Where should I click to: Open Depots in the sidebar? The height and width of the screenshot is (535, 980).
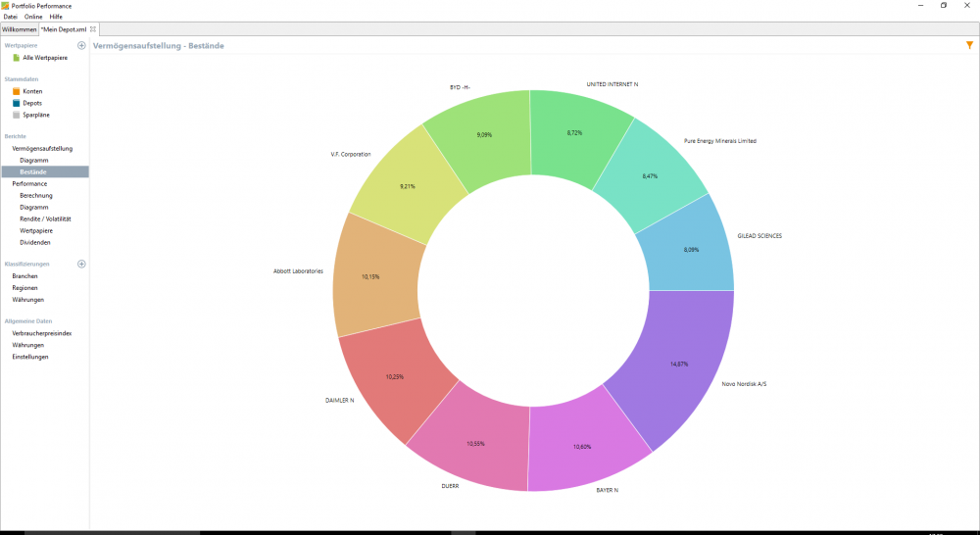[32, 103]
